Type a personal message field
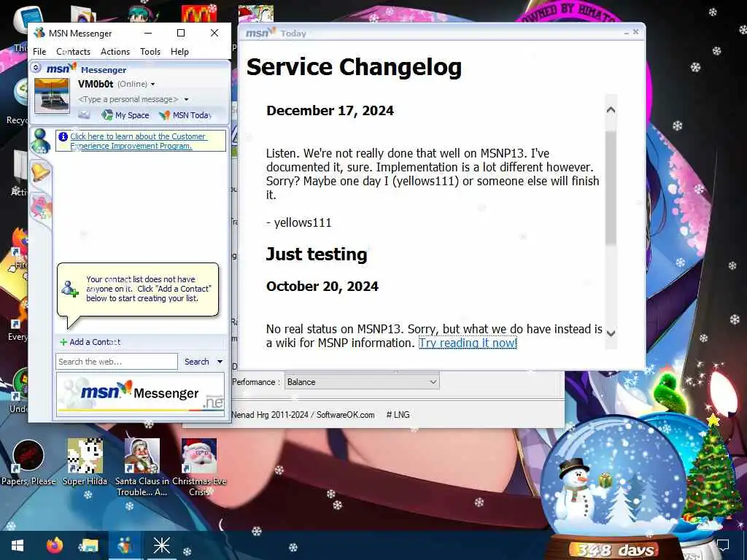Viewport: 747px width, 560px height. 128,99
